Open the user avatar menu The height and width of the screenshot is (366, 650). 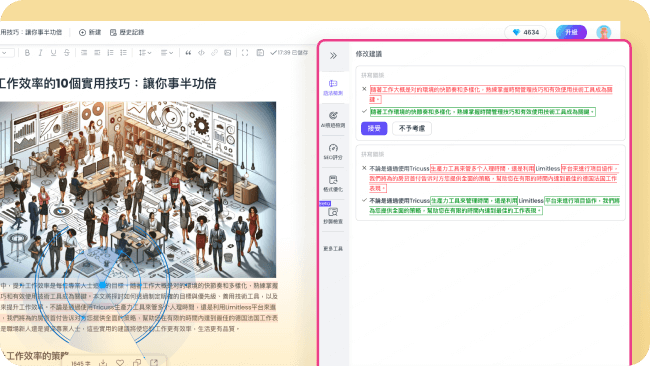pyautogui.click(x=604, y=32)
